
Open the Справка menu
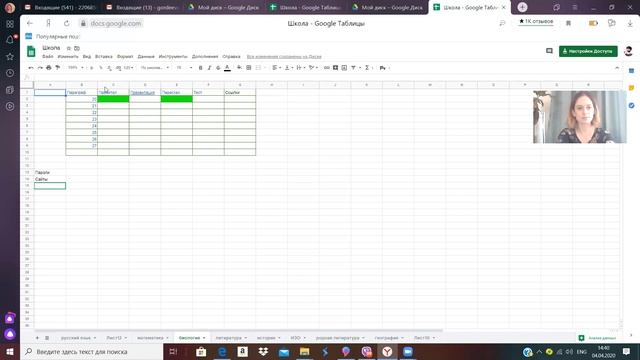coord(231,56)
